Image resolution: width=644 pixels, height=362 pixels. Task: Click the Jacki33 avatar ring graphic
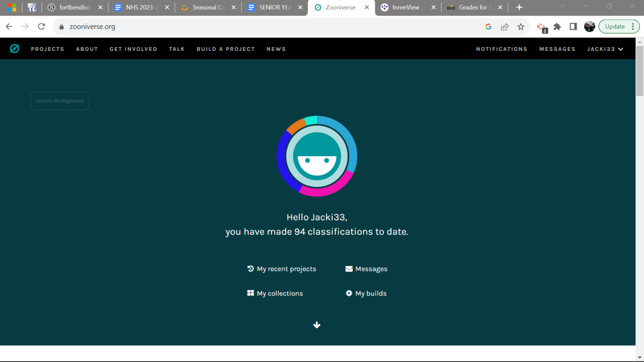point(317,156)
